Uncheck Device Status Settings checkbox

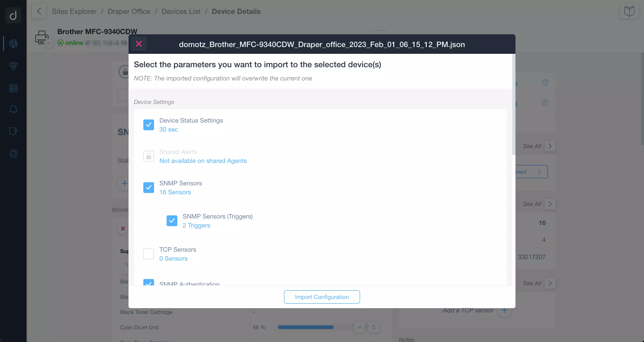(148, 125)
